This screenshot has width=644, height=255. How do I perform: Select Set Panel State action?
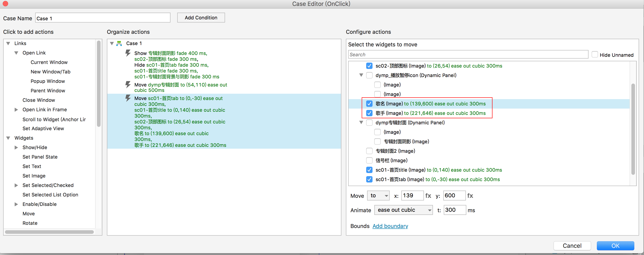click(x=40, y=157)
